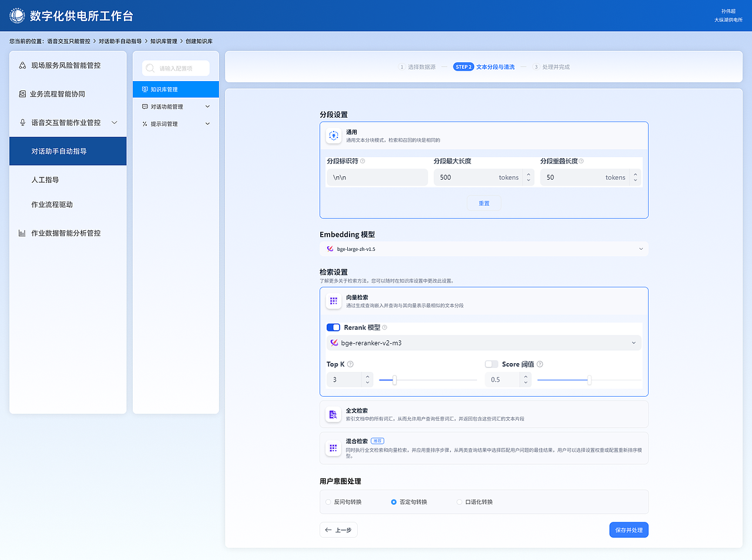Click the help icon next to Rerank 模型
Viewport: 752px width, 560px height.
tap(385, 327)
